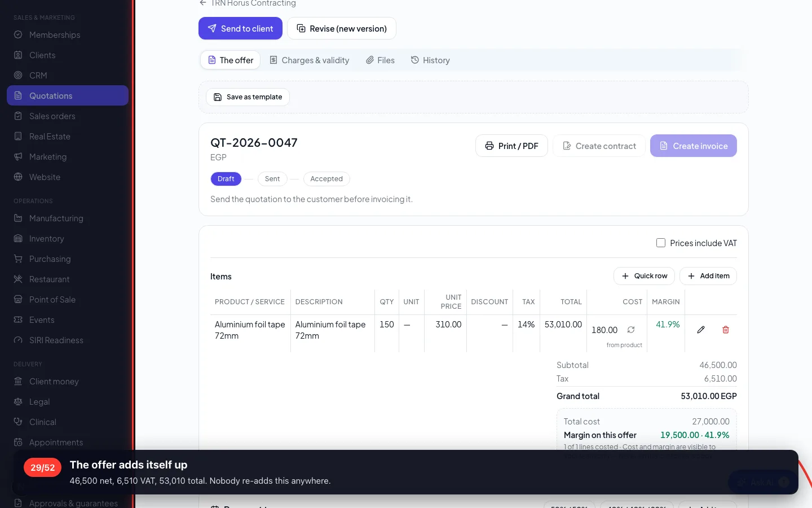Switch to The offer tab
Screen dimensions: 812x508
pos(231,60)
